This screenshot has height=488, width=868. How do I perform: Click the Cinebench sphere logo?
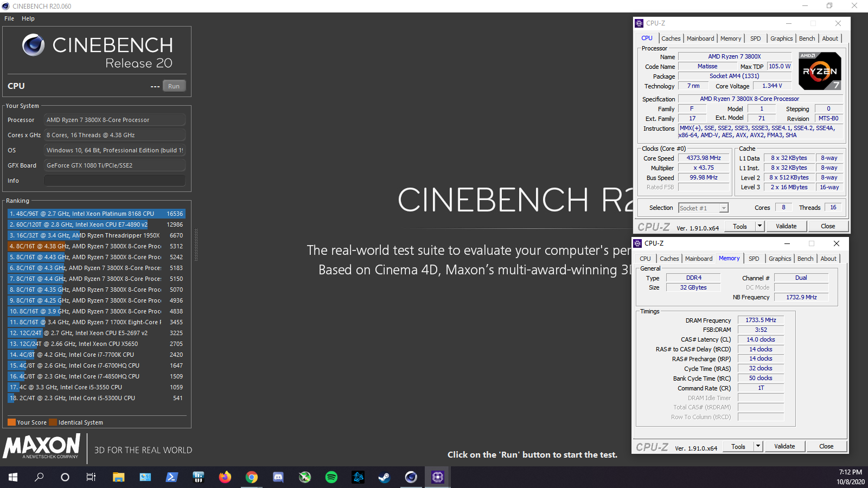[33, 44]
